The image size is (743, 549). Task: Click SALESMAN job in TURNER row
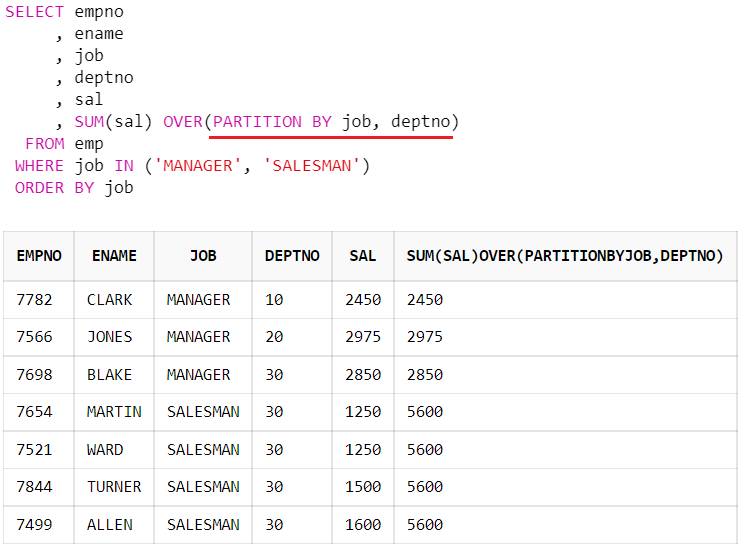[203, 487]
